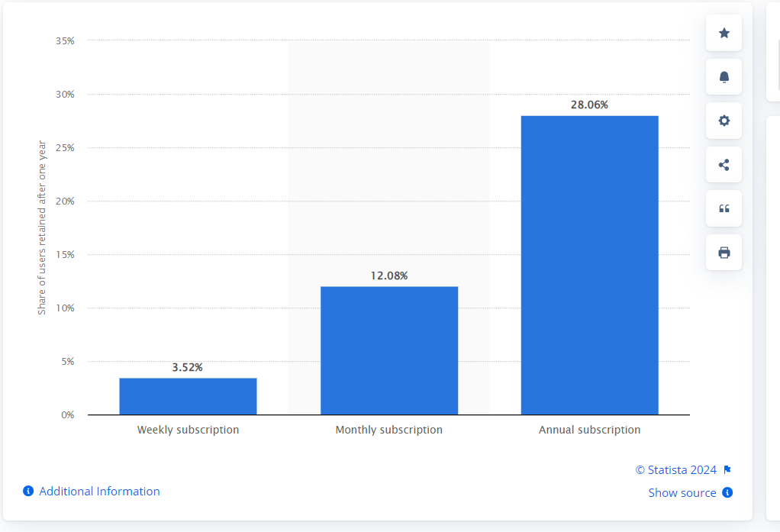The width and height of the screenshot is (780, 532).
Task: Click the 0% axis tick label
Action: [68, 415]
